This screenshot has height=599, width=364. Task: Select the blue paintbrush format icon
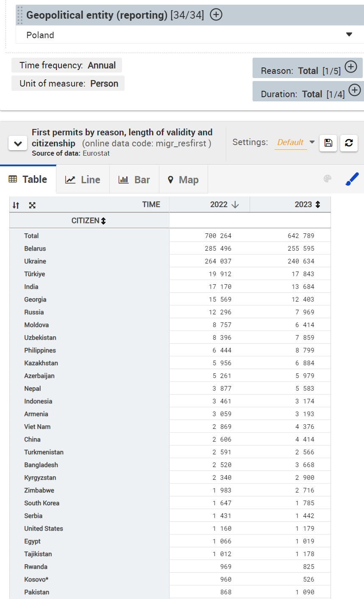(352, 179)
